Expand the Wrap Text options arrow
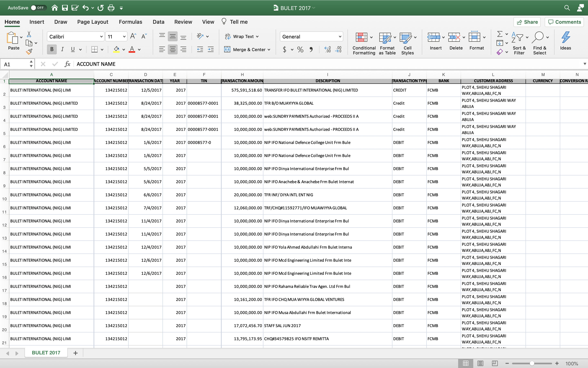 (x=257, y=37)
